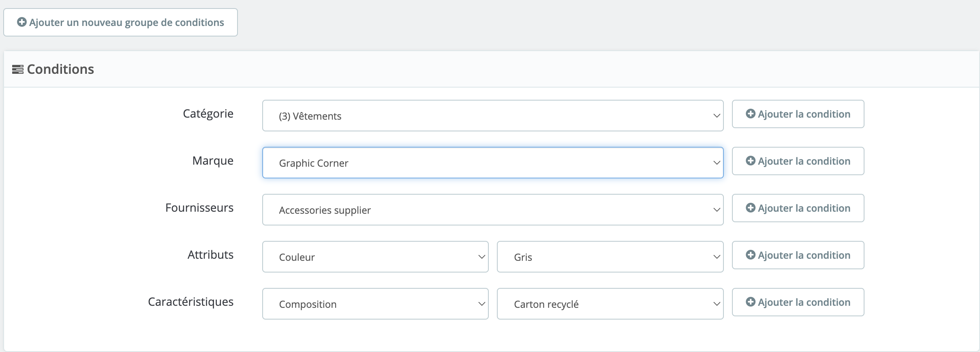Image resolution: width=980 pixels, height=352 pixels.
Task: Open the Catégorie dropdown showing (3) Vêtements
Action: (x=493, y=116)
